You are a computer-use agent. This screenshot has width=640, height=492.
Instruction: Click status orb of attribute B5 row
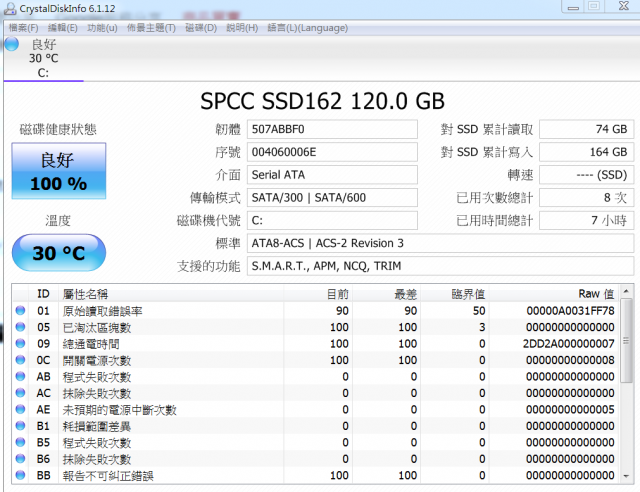pos(20,442)
